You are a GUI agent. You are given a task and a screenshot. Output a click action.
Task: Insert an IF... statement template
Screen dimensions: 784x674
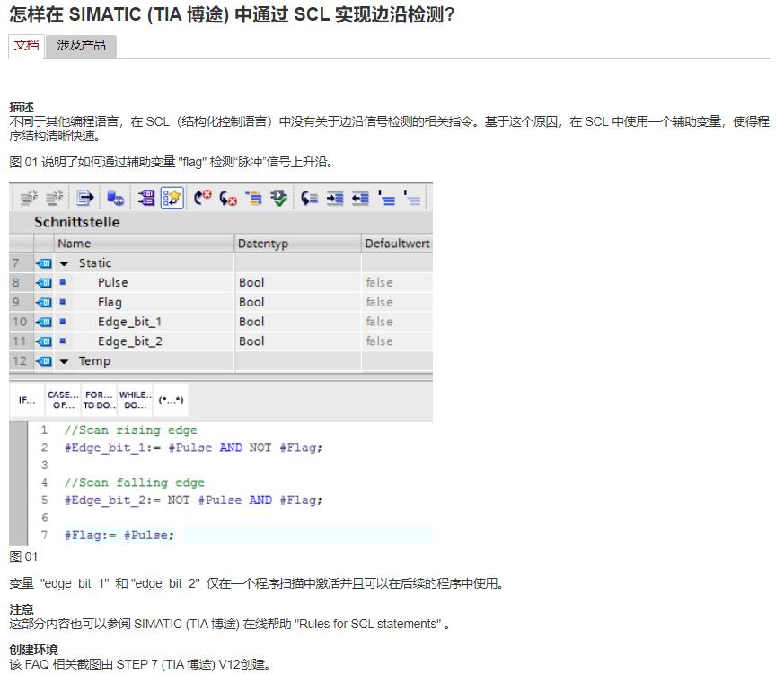(x=27, y=400)
